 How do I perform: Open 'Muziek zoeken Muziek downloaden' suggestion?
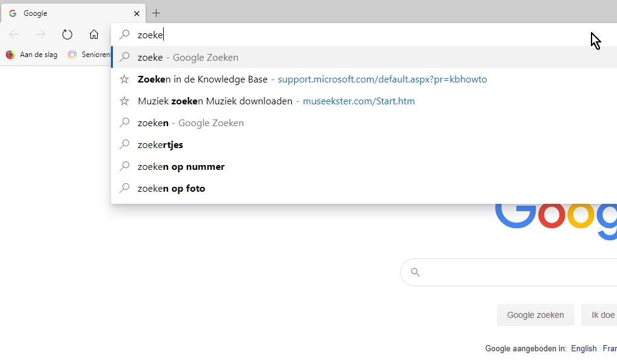[215, 101]
